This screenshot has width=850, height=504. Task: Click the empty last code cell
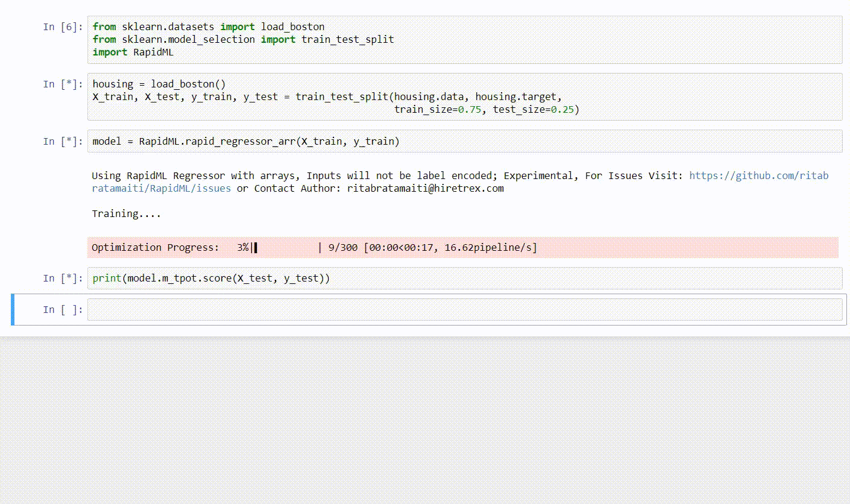[x=465, y=310]
